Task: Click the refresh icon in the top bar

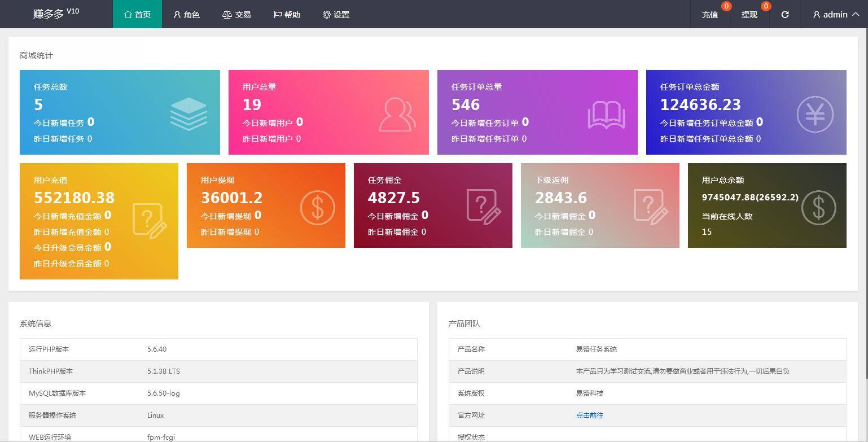Action: (x=784, y=15)
